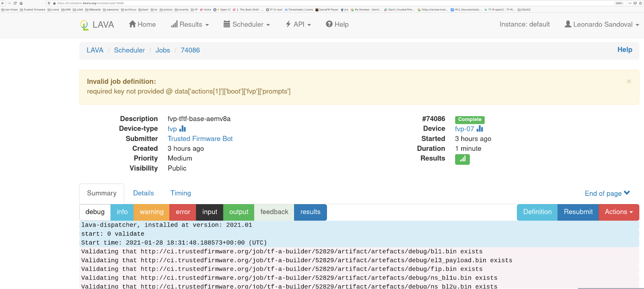
Task: Open the Trusted Firmware Bot submitter link
Action: [200, 139]
